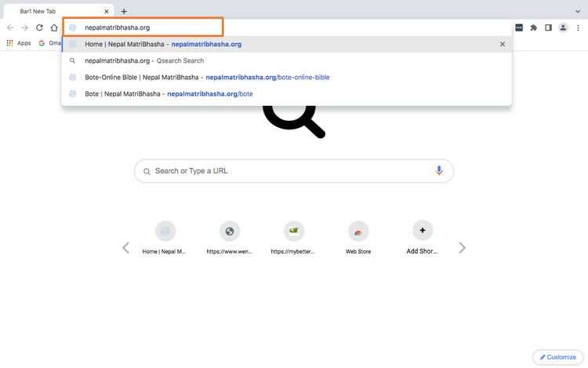Viewport: 588px width, 368px height.
Task: Open the Web Store shortcut
Action: [x=358, y=237]
